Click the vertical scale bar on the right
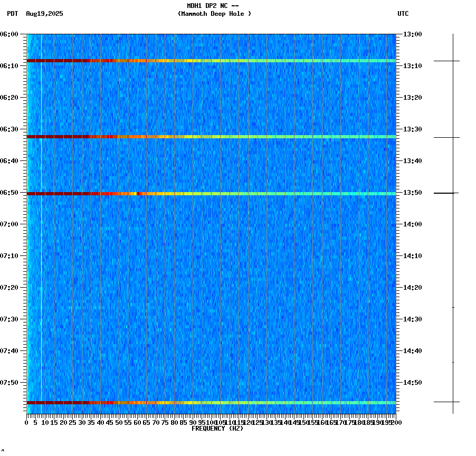 pos(453,211)
